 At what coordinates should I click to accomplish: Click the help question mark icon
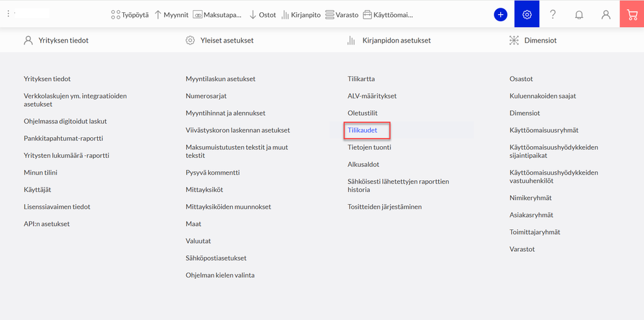click(553, 14)
